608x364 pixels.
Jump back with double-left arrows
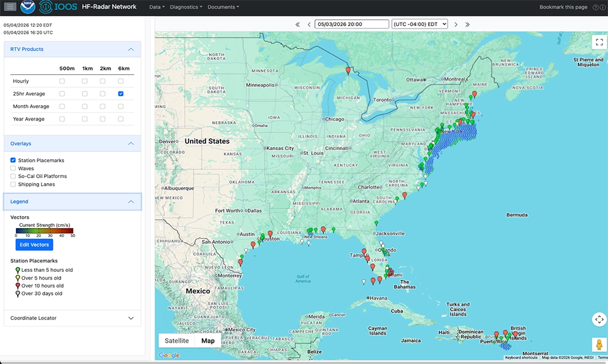(x=297, y=24)
